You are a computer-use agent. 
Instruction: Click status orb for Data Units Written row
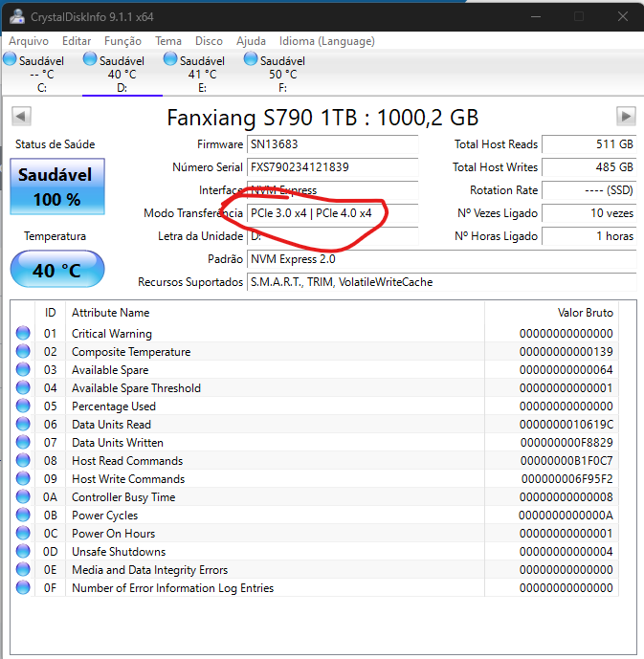23,442
